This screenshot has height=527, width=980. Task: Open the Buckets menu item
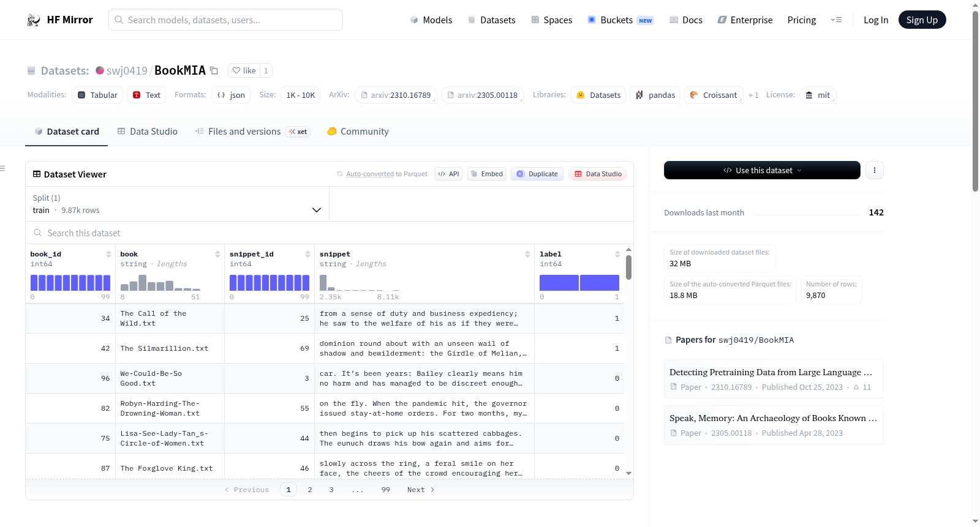620,20
